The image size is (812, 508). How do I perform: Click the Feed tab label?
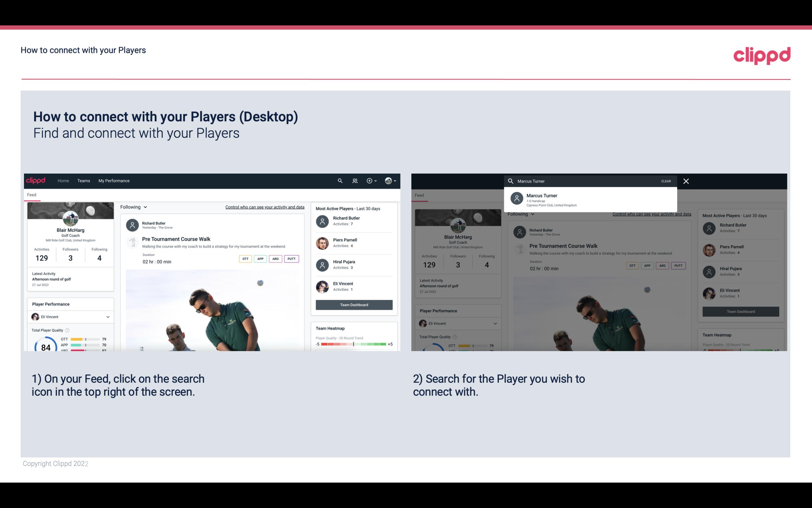32,194
